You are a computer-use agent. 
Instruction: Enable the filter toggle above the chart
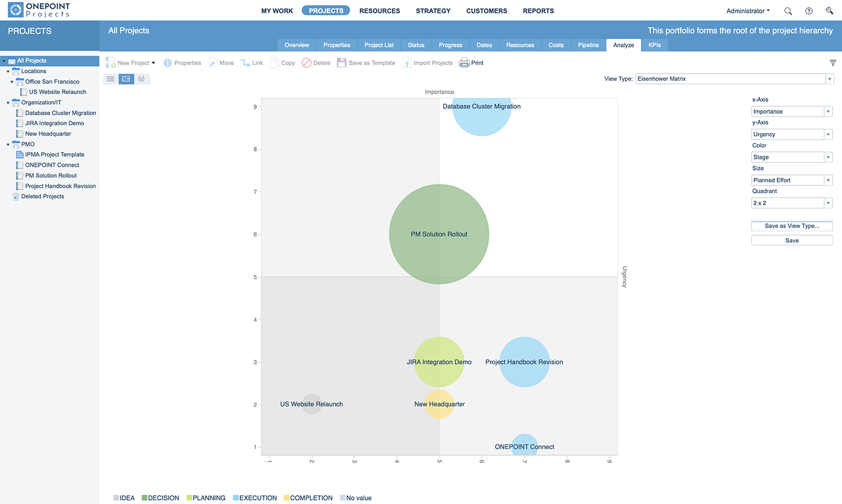pyautogui.click(x=833, y=63)
